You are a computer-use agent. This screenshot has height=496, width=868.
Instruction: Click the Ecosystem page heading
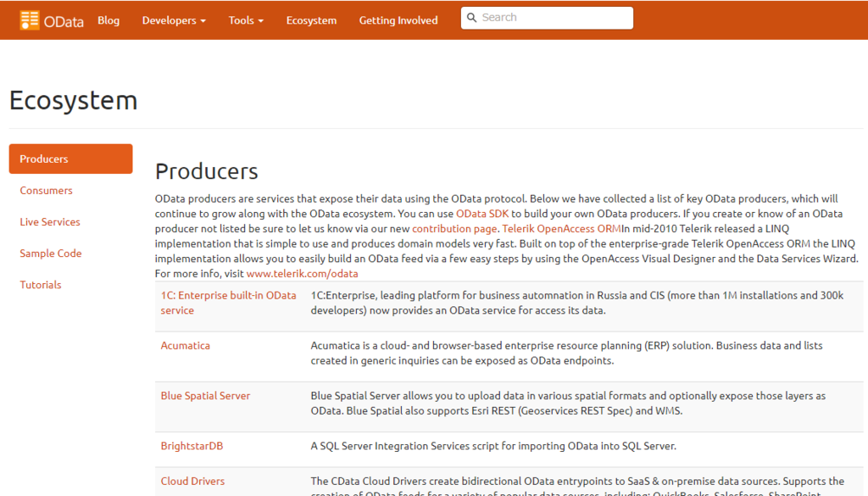(73, 100)
